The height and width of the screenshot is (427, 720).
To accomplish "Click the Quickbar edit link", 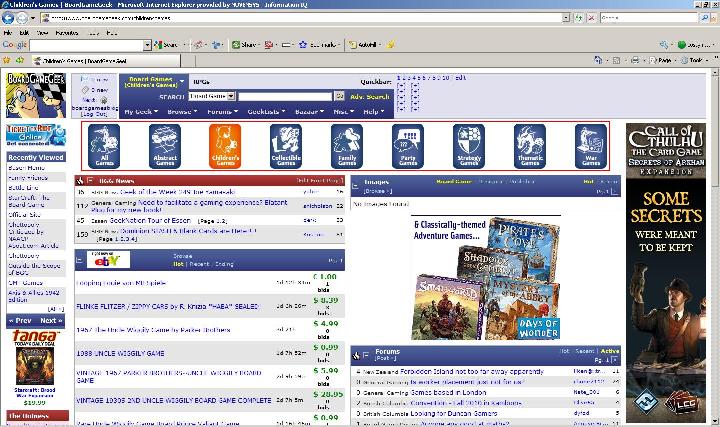I will pos(461,78).
